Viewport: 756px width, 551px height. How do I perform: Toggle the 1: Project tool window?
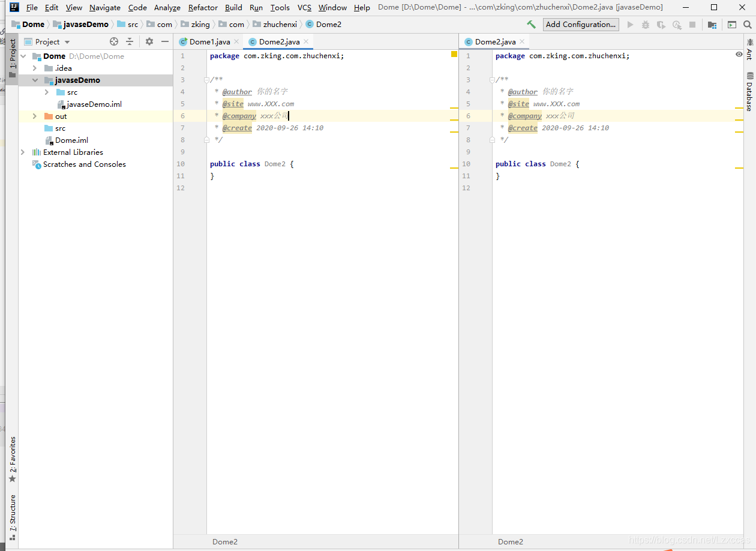point(13,58)
